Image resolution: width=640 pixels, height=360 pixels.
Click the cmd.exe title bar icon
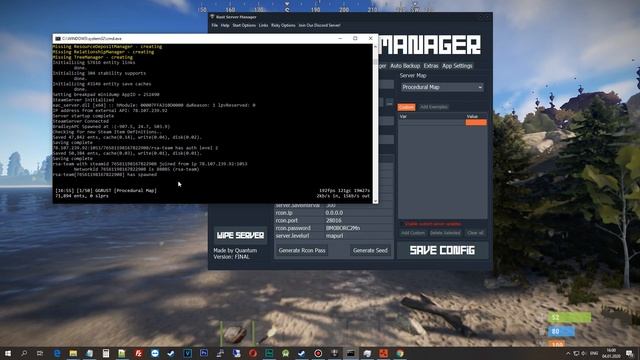[58, 38]
